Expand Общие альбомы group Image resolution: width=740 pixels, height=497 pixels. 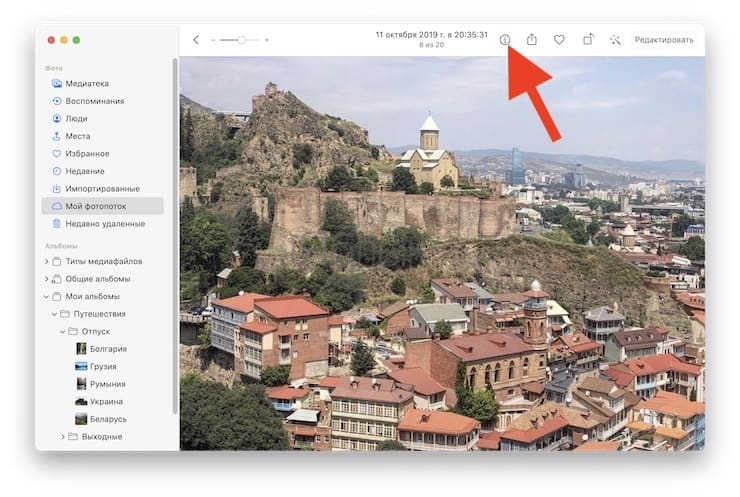[46, 279]
